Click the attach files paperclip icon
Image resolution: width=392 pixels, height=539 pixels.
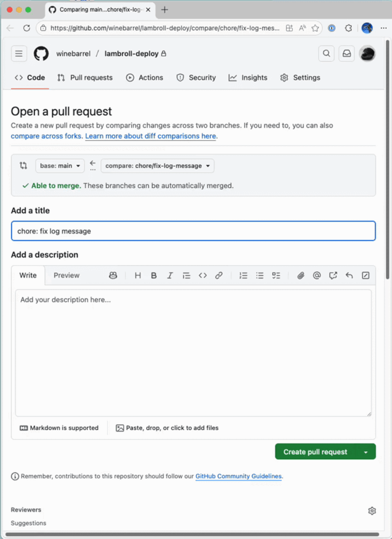click(301, 275)
